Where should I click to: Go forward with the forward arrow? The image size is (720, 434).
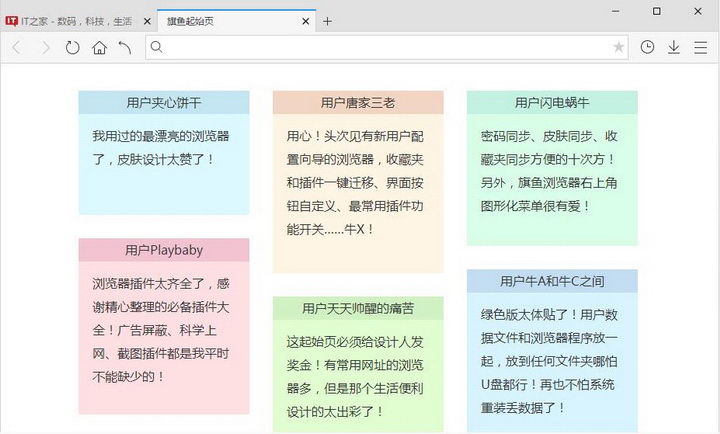[45, 47]
